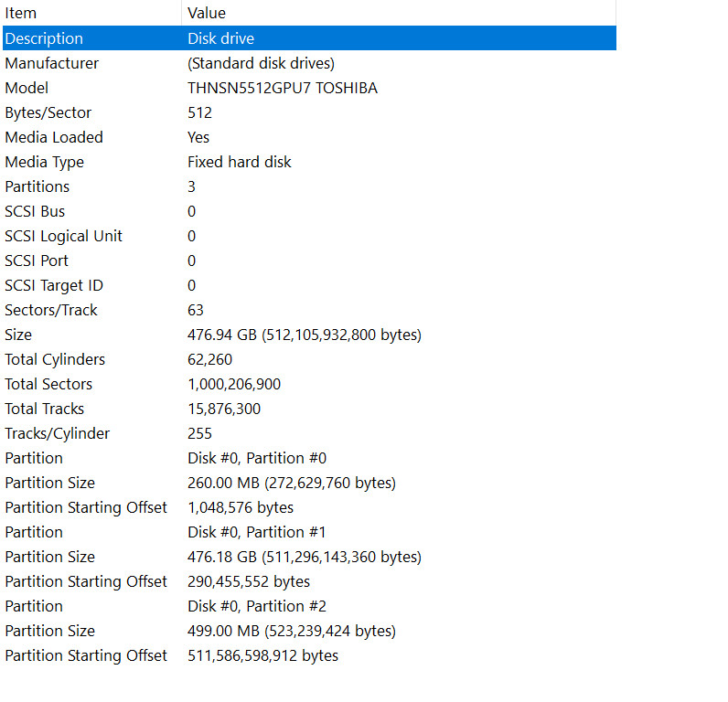The image size is (728, 702).
Task: Click the Total Tracks value 15,876,300
Action: (224, 409)
